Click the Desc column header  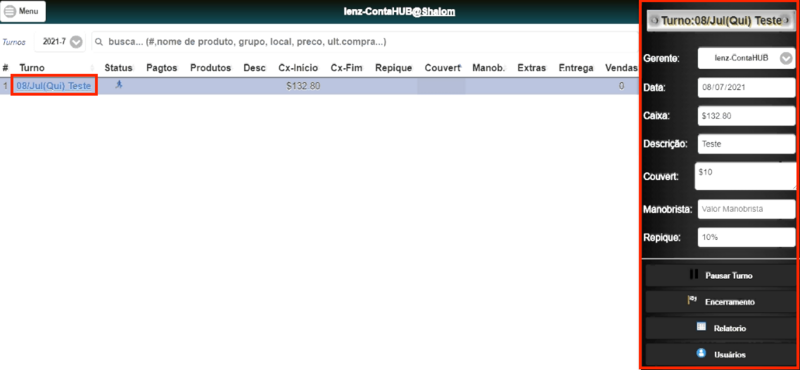(254, 68)
